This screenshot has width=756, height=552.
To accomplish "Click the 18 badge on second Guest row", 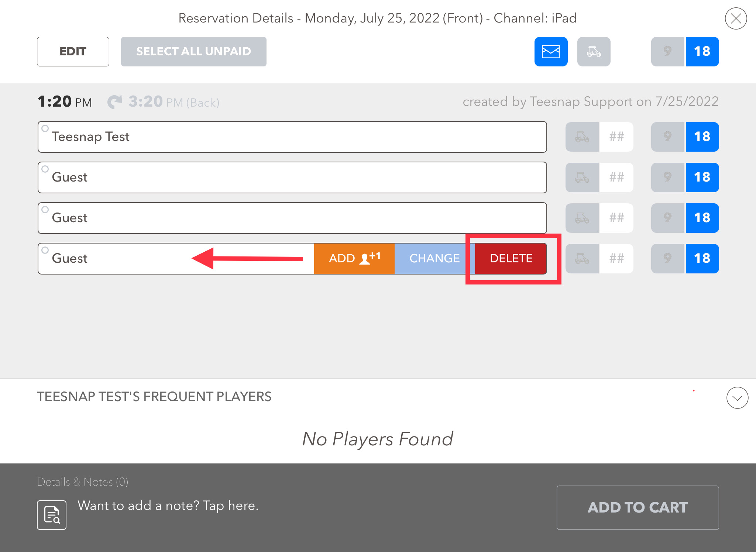I will [x=702, y=218].
